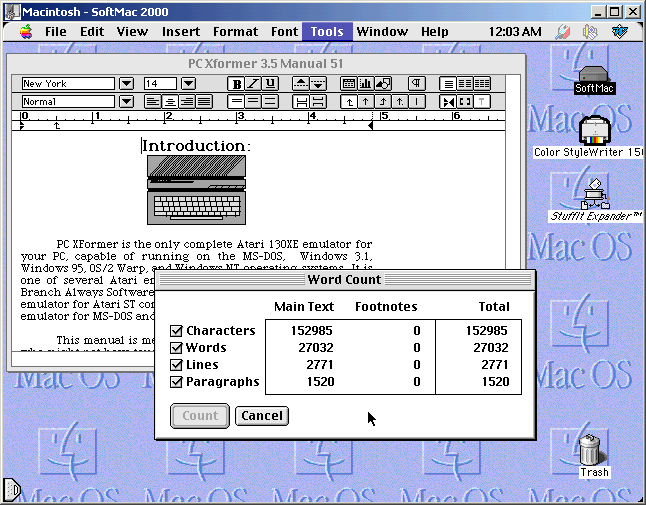Open the File menu

(56, 32)
